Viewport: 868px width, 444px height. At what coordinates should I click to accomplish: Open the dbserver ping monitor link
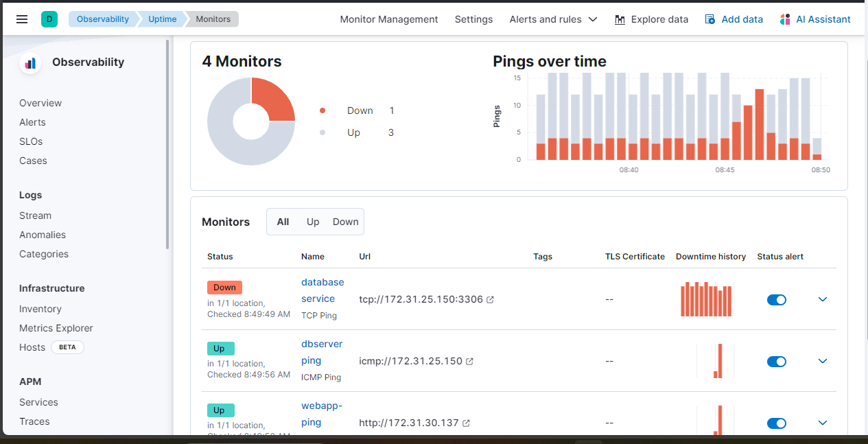(322, 352)
